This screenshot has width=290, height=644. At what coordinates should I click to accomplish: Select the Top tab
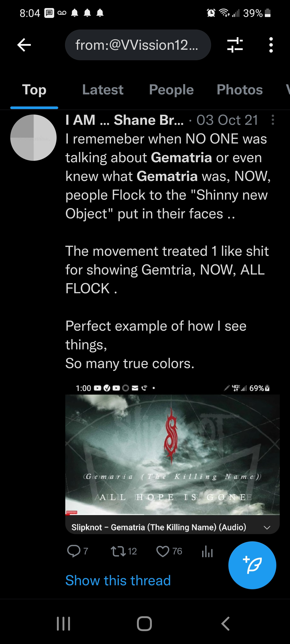[34, 90]
